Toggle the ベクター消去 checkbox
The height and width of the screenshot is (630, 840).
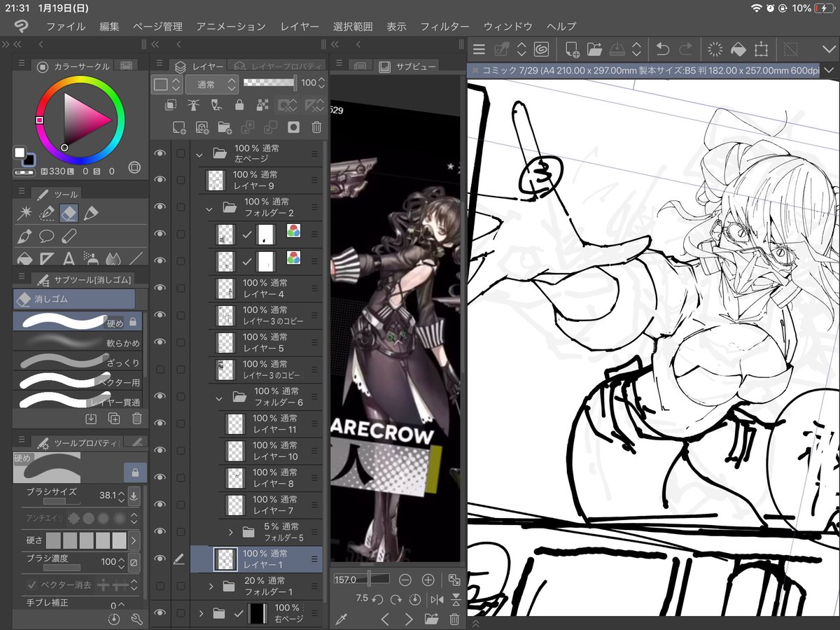point(31,584)
